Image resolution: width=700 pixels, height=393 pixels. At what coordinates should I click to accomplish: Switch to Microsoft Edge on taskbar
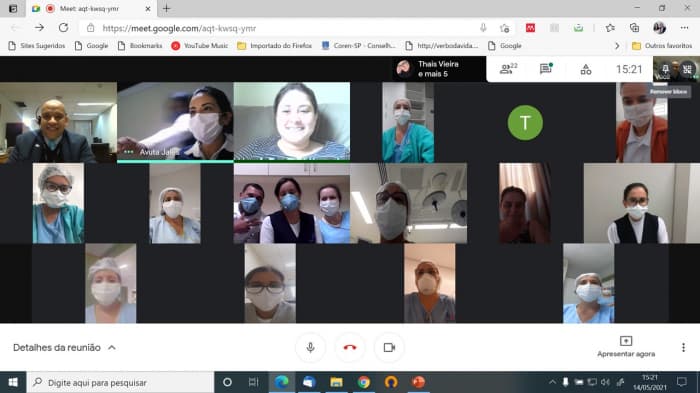click(x=281, y=382)
